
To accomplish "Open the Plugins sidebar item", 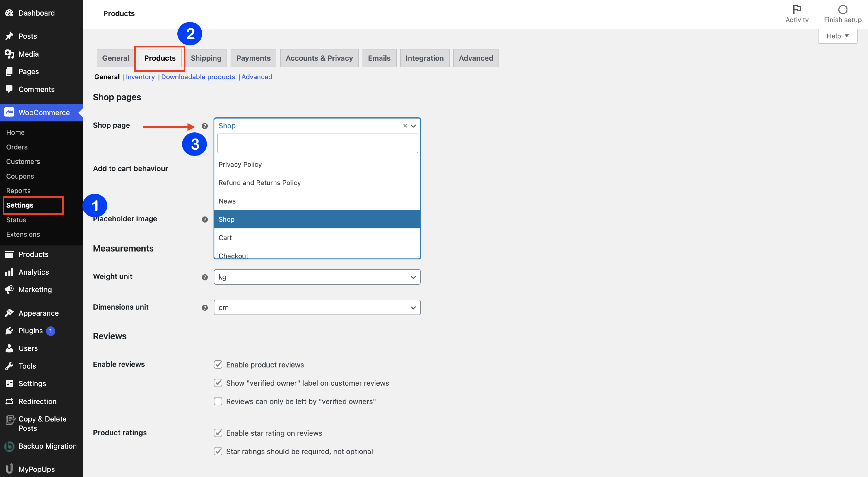I will coord(30,330).
